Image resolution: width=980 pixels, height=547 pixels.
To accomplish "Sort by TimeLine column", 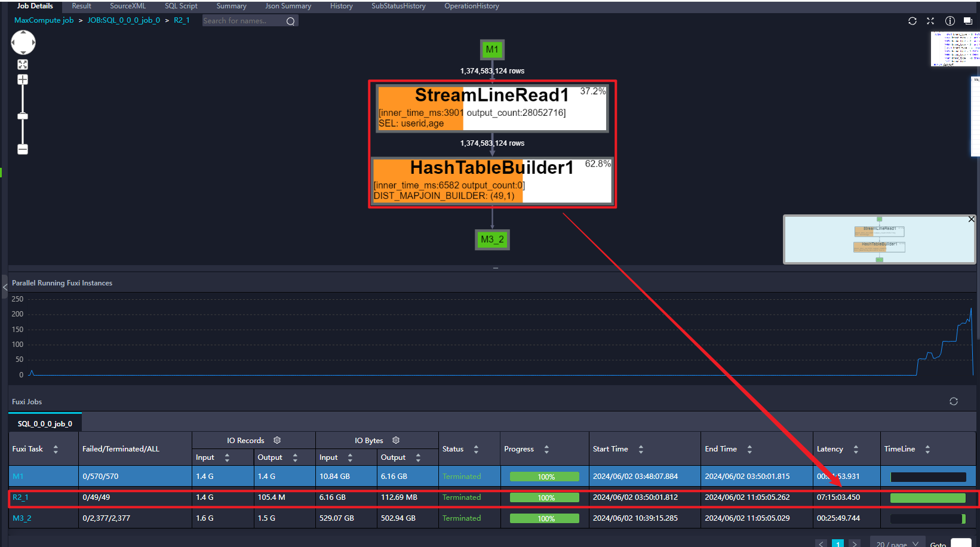I will pos(927,449).
